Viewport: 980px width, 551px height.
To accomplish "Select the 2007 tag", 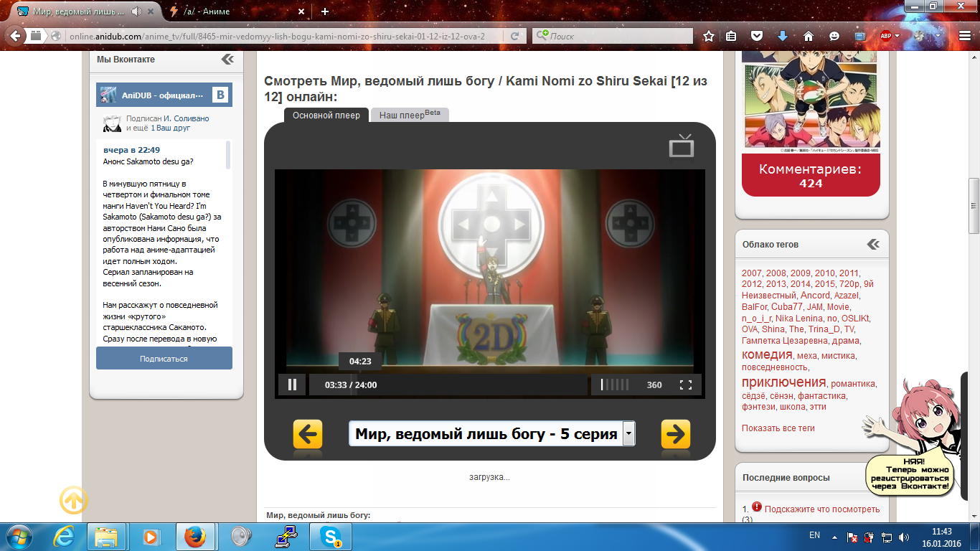I will pyautogui.click(x=752, y=273).
